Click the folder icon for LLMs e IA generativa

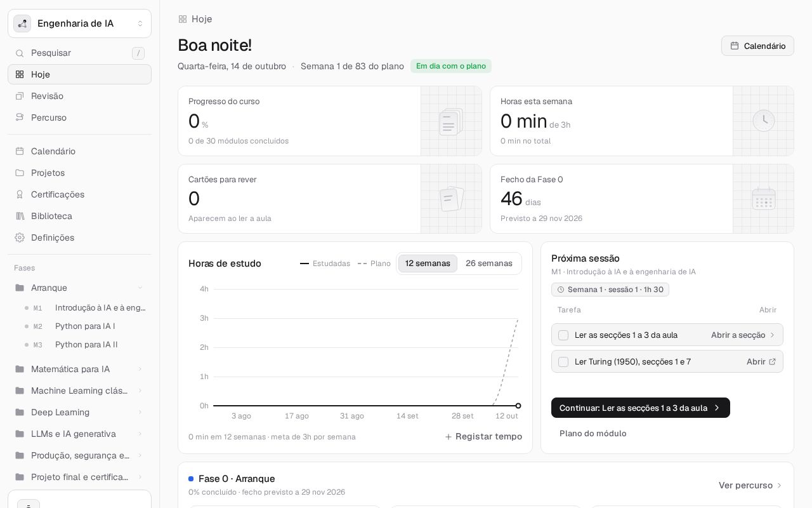coord(20,434)
